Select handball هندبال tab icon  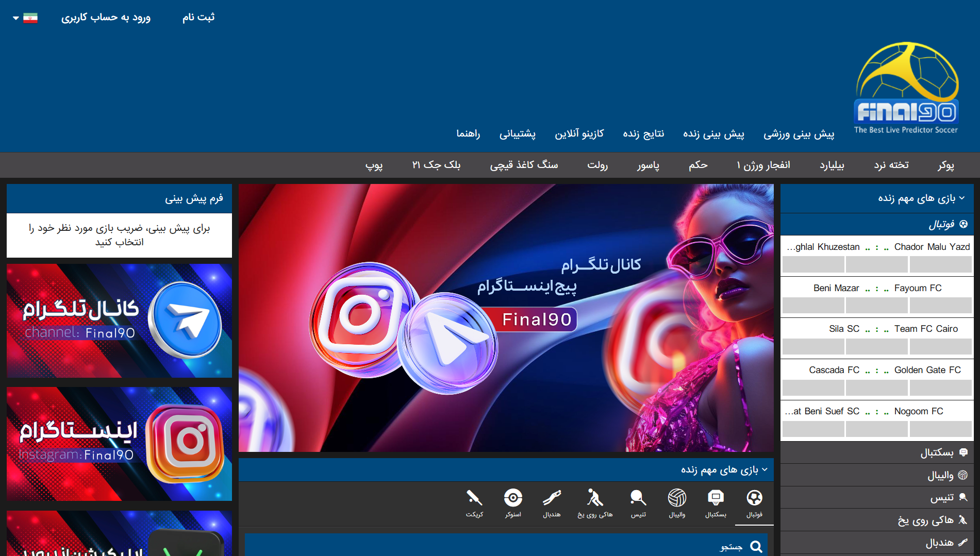pyautogui.click(x=552, y=503)
